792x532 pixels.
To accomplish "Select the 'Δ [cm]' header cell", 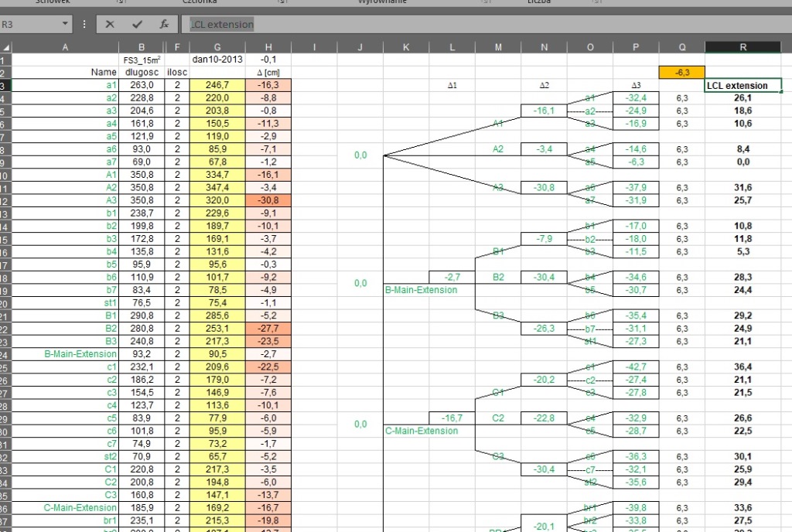I will (268, 73).
